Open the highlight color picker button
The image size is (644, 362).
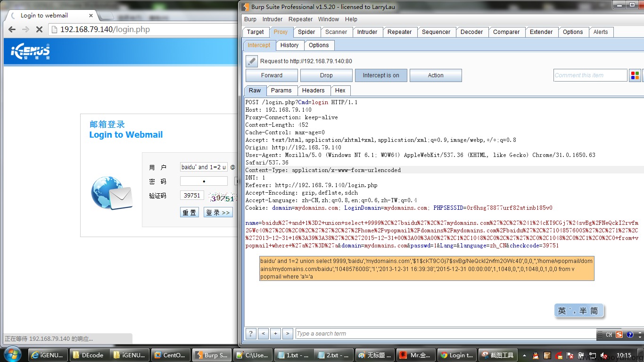635,75
